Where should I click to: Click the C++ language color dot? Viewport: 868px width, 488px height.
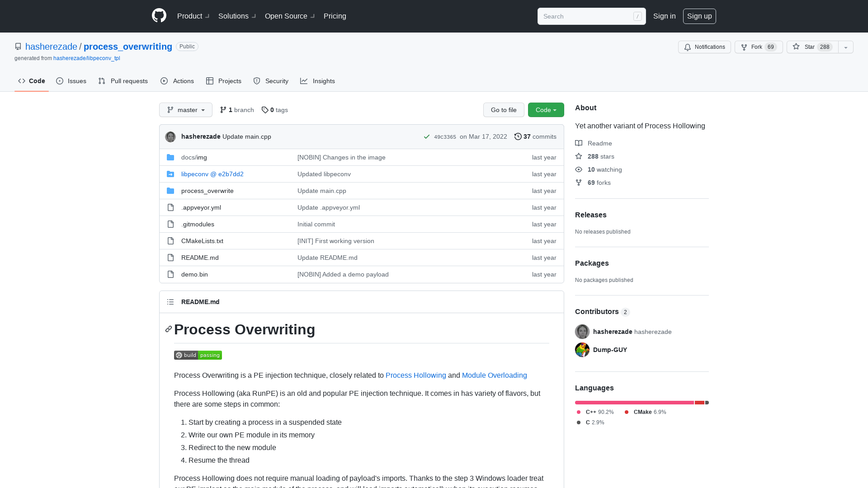click(x=579, y=412)
